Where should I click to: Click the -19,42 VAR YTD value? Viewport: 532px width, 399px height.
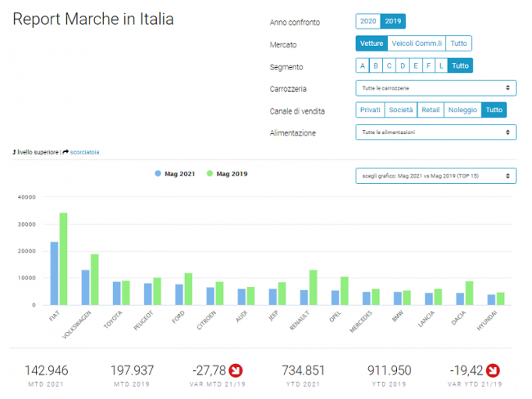466,370
